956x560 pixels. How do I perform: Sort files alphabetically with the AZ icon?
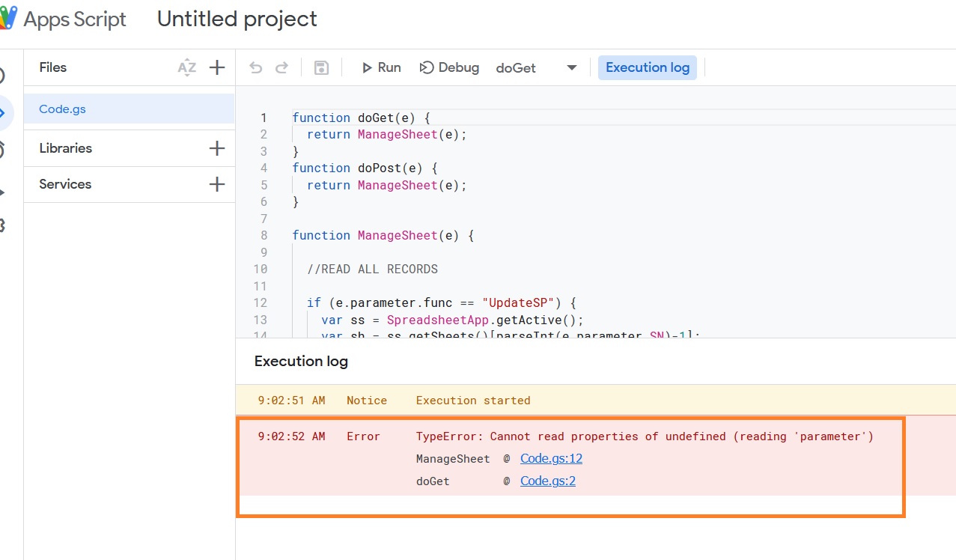tap(186, 68)
